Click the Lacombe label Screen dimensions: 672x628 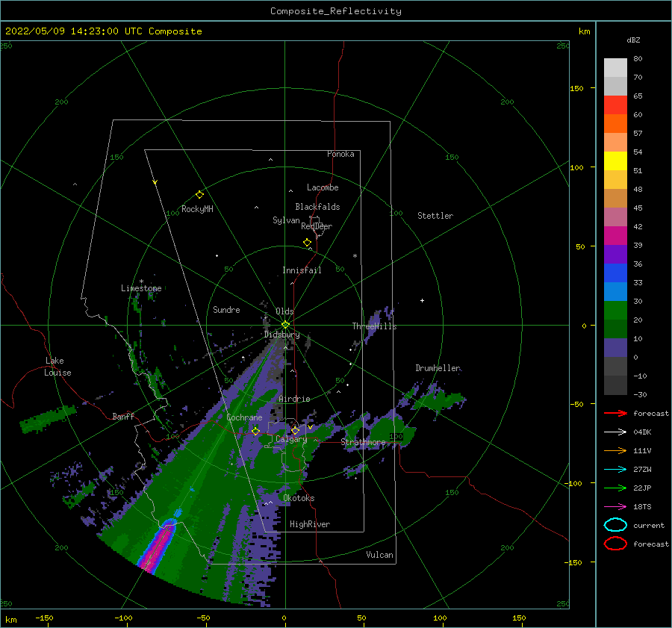[x=323, y=187]
